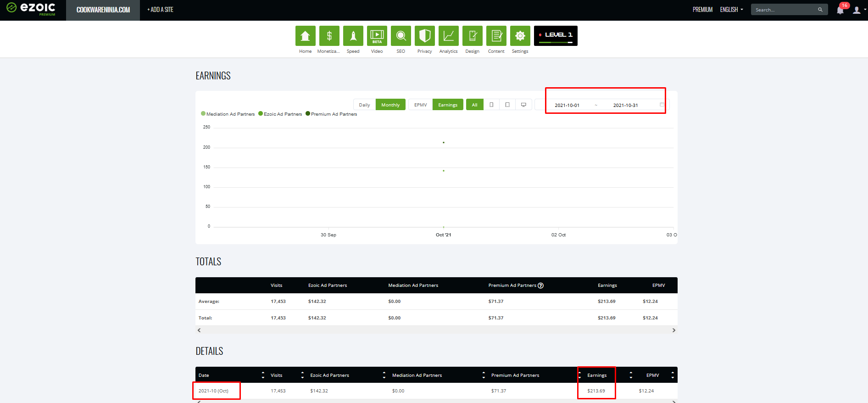The height and width of the screenshot is (403, 868).
Task: Toggle Premium Ad Partners legend series
Action: coord(331,114)
